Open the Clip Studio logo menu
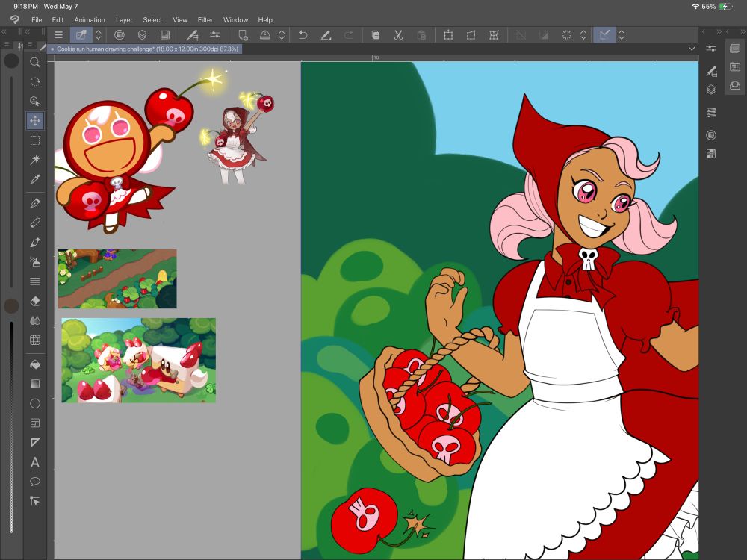 [x=15, y=19]
